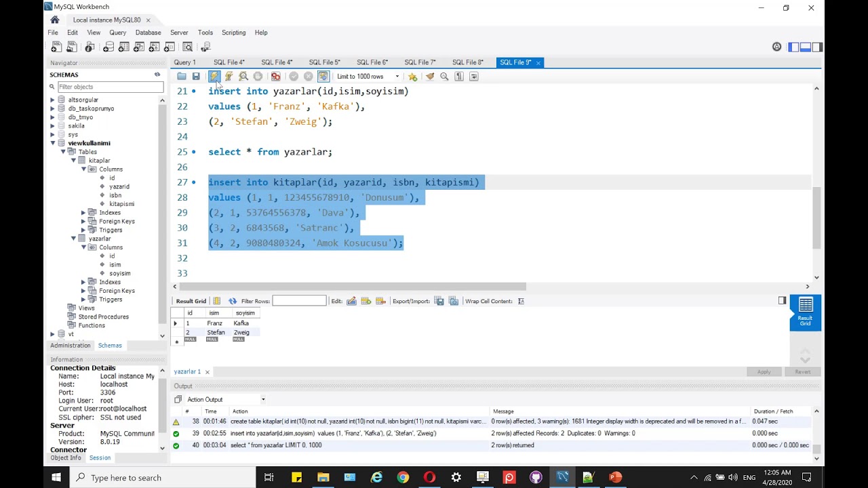Switch to the Session tab
The height and width of the screenshot is (488, 868).
click(x=100, y=458)
